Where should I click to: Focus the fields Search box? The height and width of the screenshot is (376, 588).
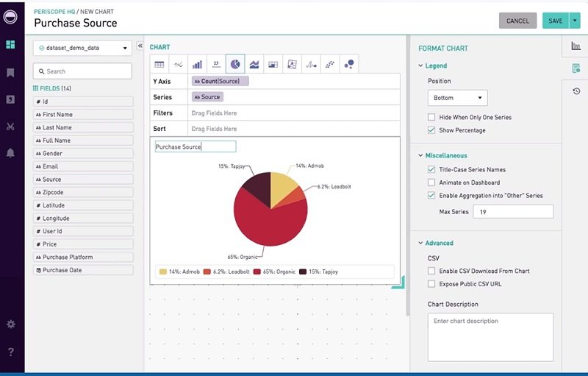pos(82,71)
